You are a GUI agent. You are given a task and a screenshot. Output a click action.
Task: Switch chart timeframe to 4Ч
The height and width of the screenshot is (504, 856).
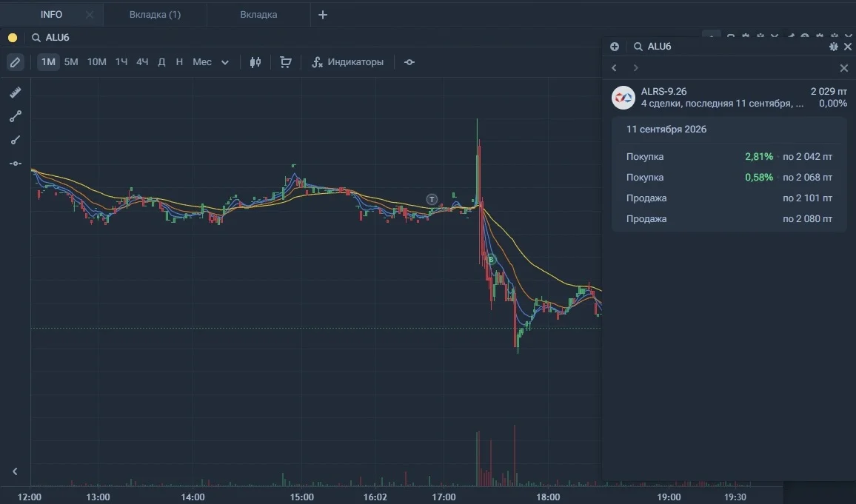click(x=142, y=62)
